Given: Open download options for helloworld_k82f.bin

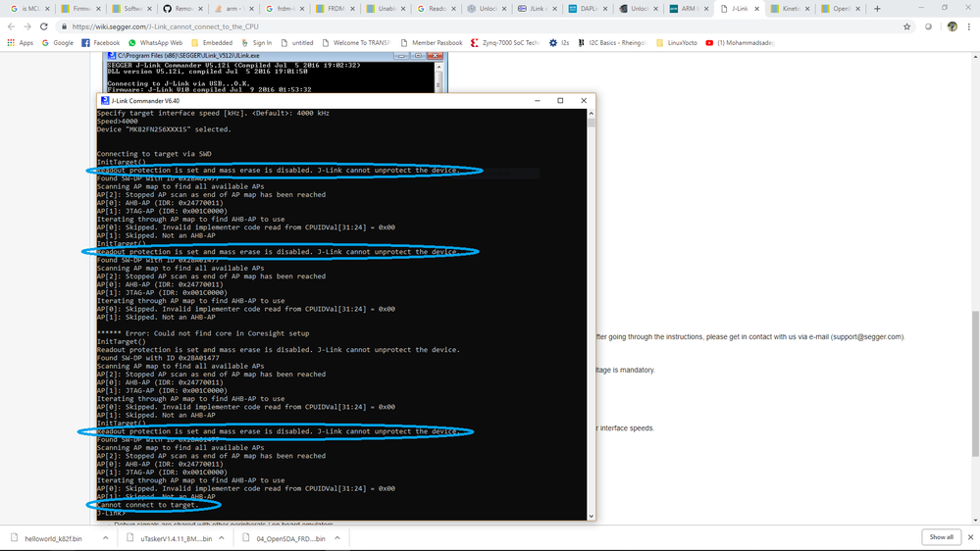Looking at the screenshot, I should pyautogui.click(x=105, y=538).
